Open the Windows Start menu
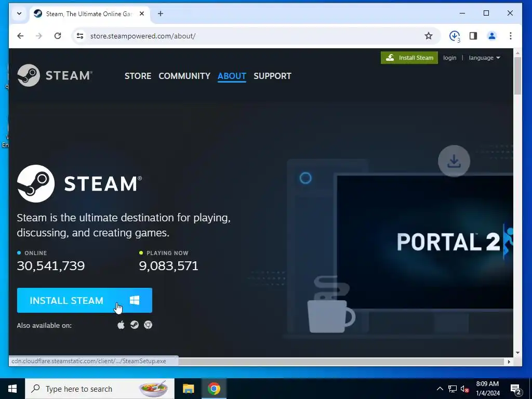Image resolution: width=532 pixels, height=399 pixels. click(12, 389)
